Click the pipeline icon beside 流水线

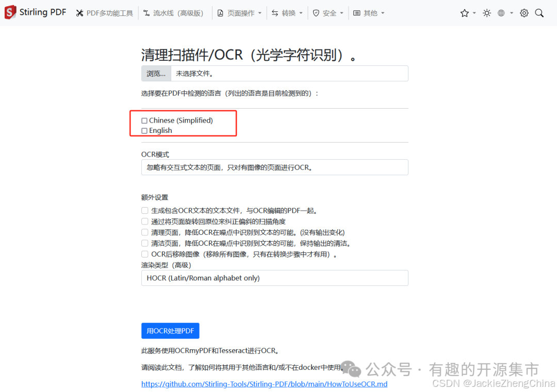pyautogui.click(x=146, y=13)
